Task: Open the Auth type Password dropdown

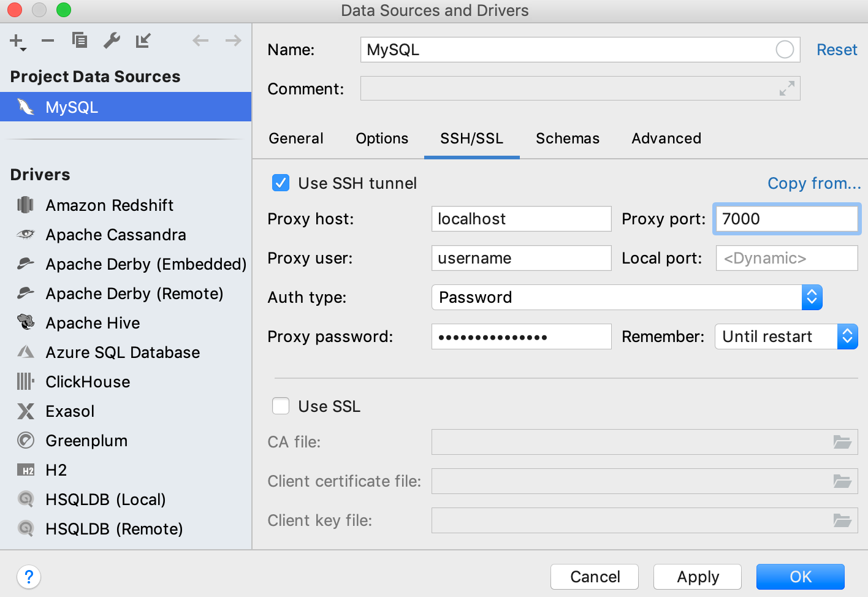Action: [627, 297]
